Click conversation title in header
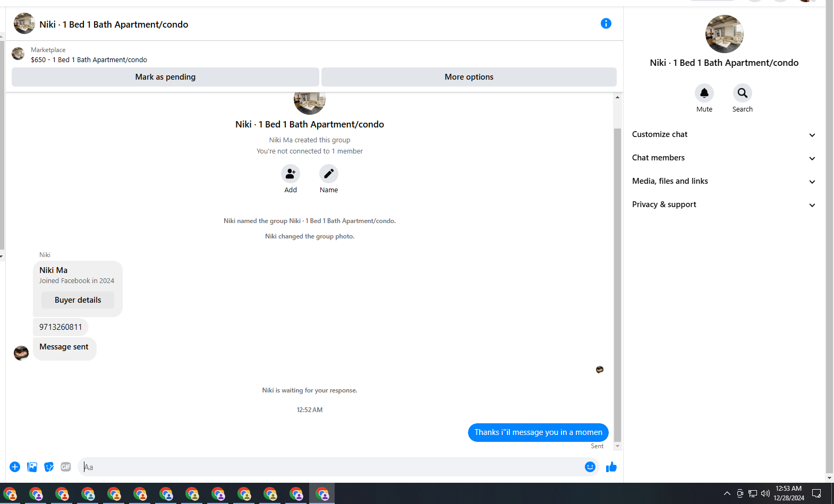The image size is (834, 504). coord(114,24)
